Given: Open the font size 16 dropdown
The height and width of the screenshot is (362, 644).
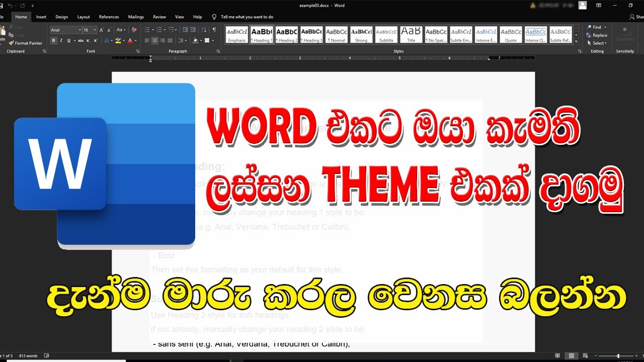Looking at the screenshot, I should (95, 30).
